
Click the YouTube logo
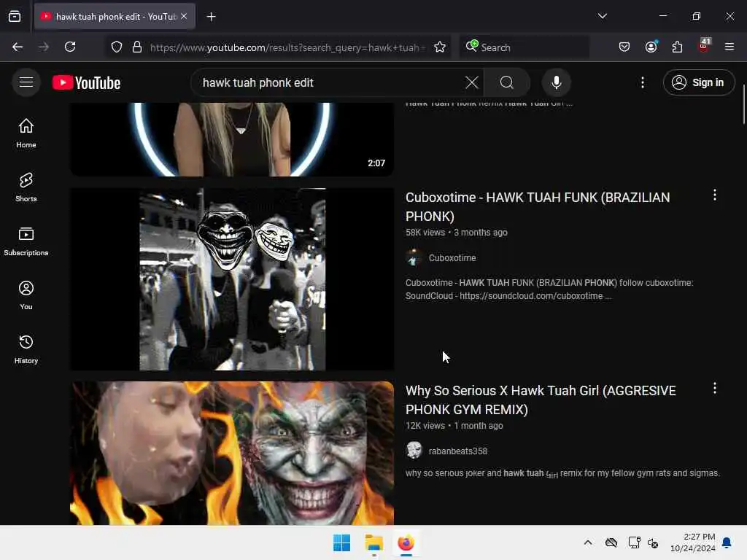(86, 83)
